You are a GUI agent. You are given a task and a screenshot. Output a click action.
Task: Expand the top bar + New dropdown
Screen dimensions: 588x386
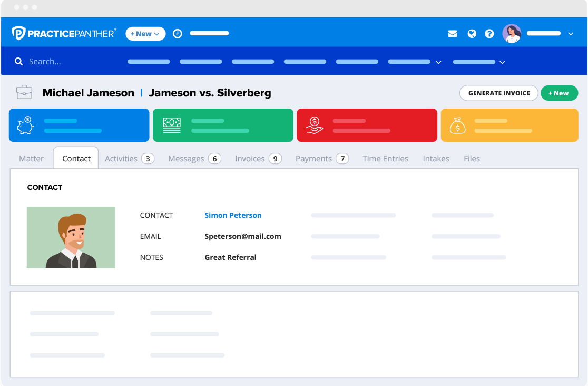point(145,34)
